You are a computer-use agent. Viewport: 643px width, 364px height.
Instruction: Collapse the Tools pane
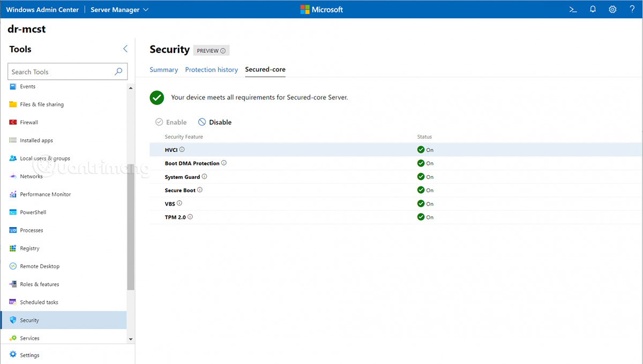point(125,48)
